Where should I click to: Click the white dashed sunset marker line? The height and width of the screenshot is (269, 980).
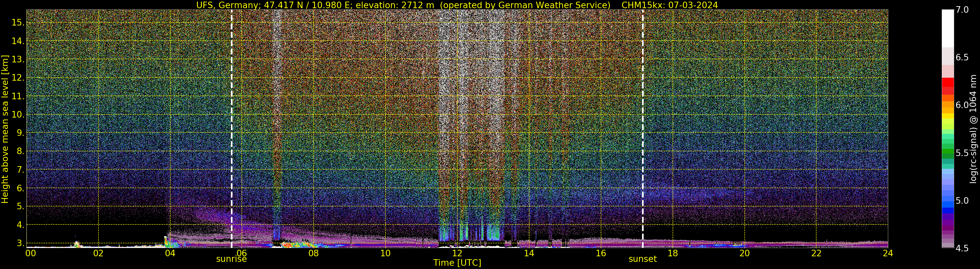tap(643, 129)
